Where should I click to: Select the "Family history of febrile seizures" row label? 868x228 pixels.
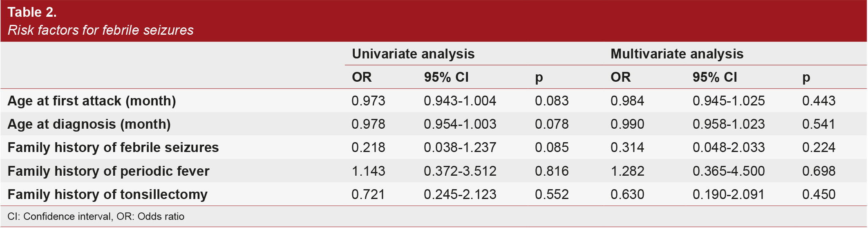113,148
